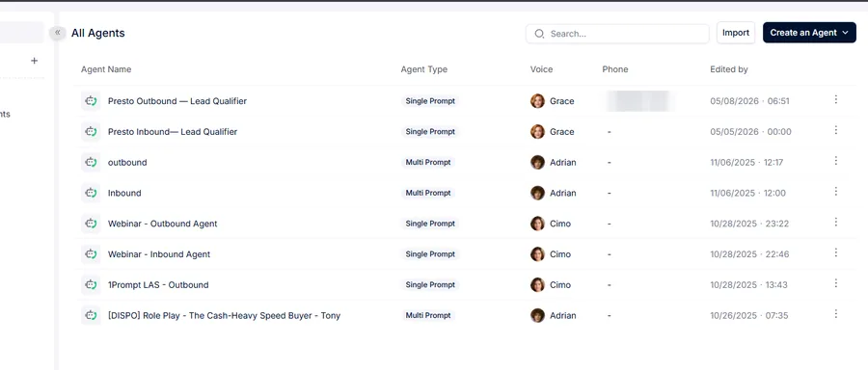Open three-dot menu for Webinar - Inbound Agent
The width and height of the screenshot is (868, 370).
click(x=836, y=252)
